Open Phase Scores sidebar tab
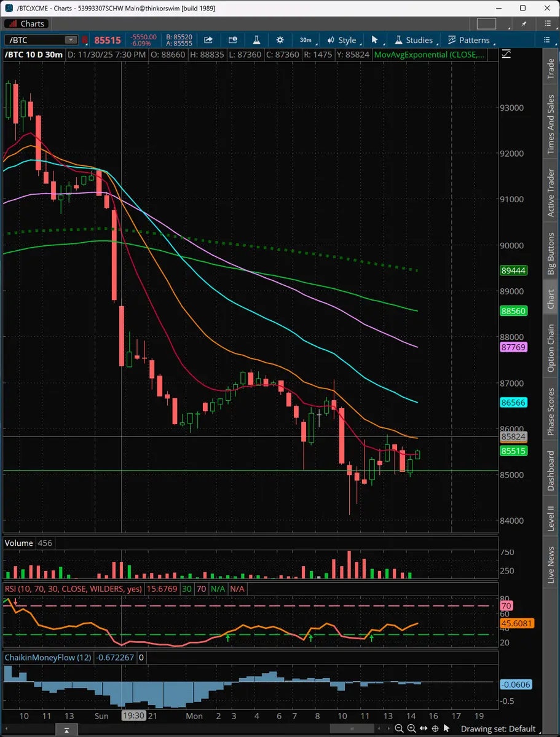 tap(551, 412)
